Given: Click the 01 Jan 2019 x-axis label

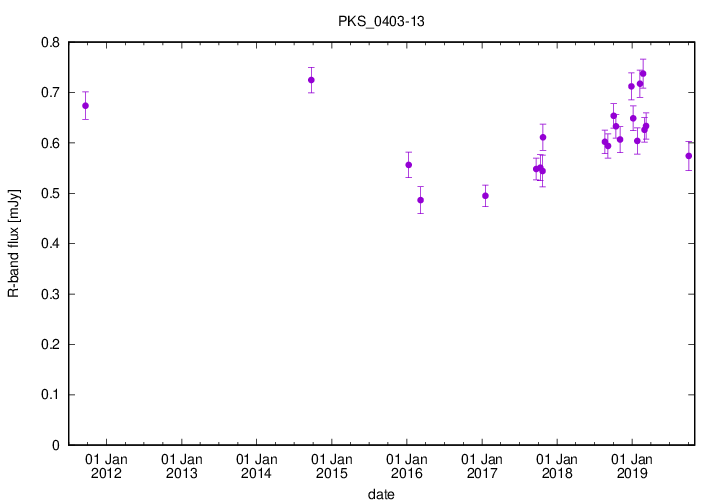Looking at the screenshot, I should coord(632,465).
